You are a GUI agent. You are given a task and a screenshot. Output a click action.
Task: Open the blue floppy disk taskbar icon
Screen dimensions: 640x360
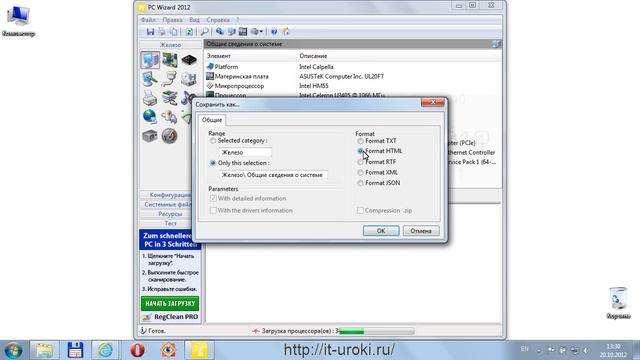(75, 351)
